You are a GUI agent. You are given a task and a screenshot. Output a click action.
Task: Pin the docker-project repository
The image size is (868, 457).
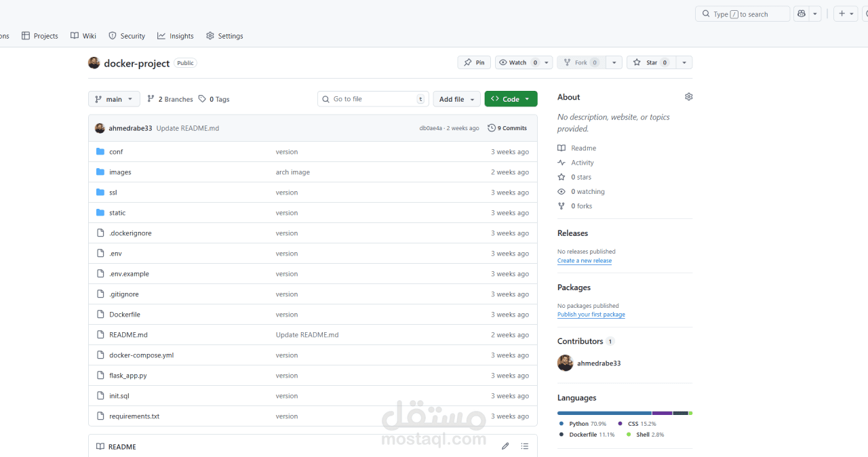coord(474,62)
